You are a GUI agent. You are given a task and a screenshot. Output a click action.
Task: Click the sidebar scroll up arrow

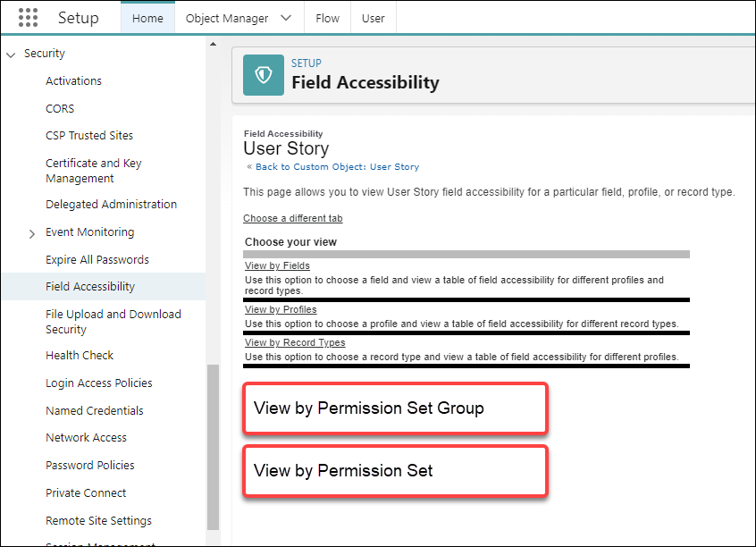213,44
